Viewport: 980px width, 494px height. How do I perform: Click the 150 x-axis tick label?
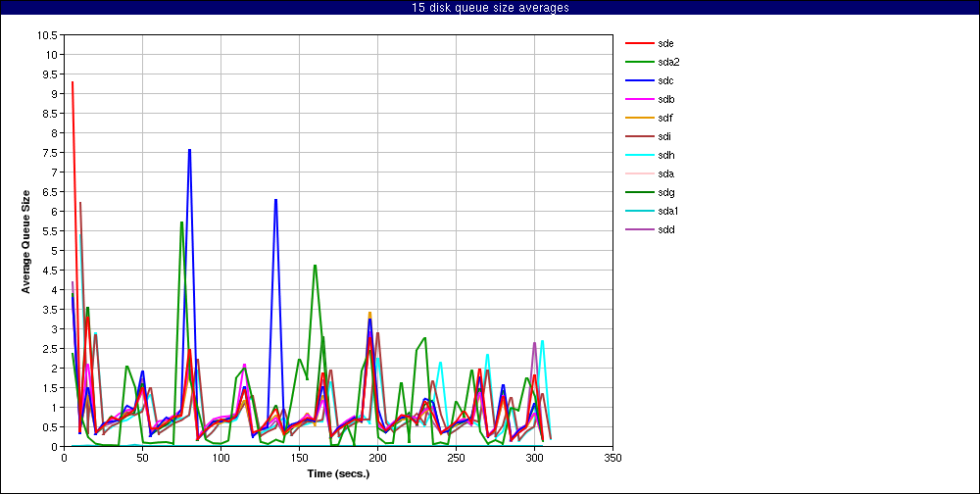click(299, 458)
